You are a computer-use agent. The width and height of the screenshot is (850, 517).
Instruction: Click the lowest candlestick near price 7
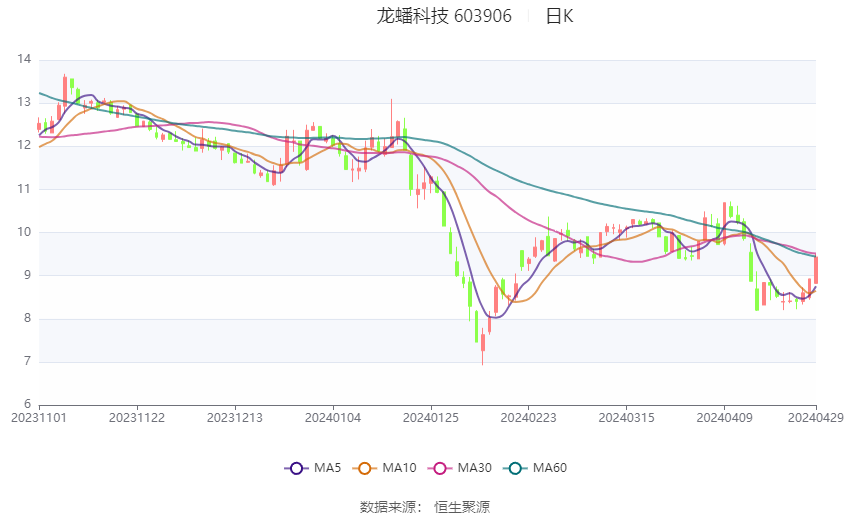pyautogui.click(x=482, y=346)
